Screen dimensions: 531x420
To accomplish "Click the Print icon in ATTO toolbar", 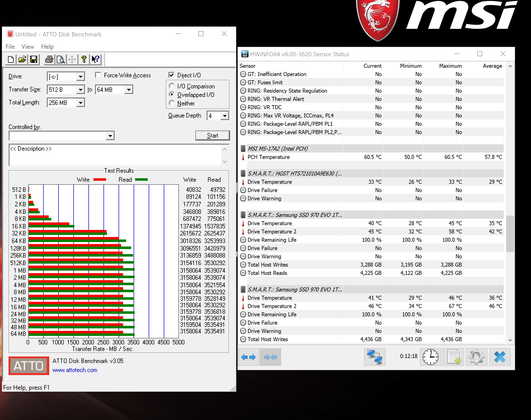I will point(49,59).
